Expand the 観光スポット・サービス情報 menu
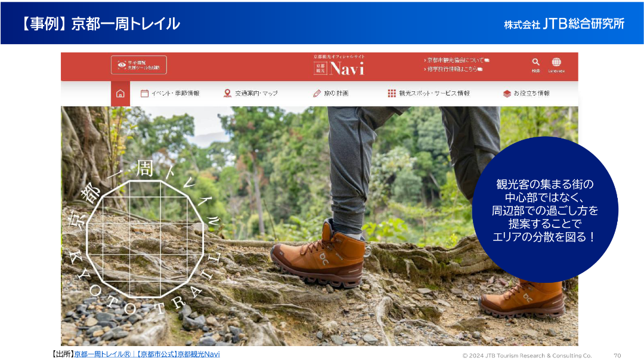The image size is (644, 361). [434, 94]
